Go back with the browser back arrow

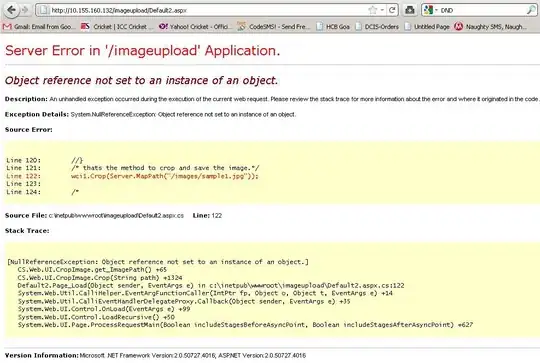11,10
